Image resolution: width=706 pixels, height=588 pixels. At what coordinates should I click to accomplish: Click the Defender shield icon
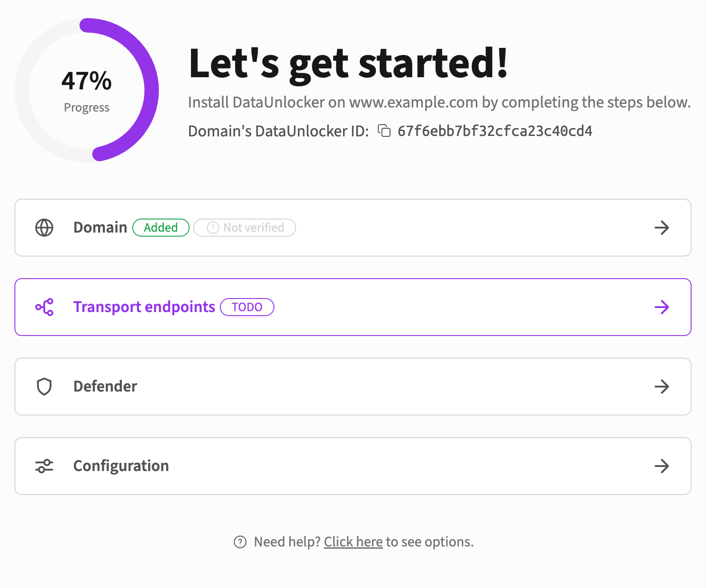coord(44,387)
